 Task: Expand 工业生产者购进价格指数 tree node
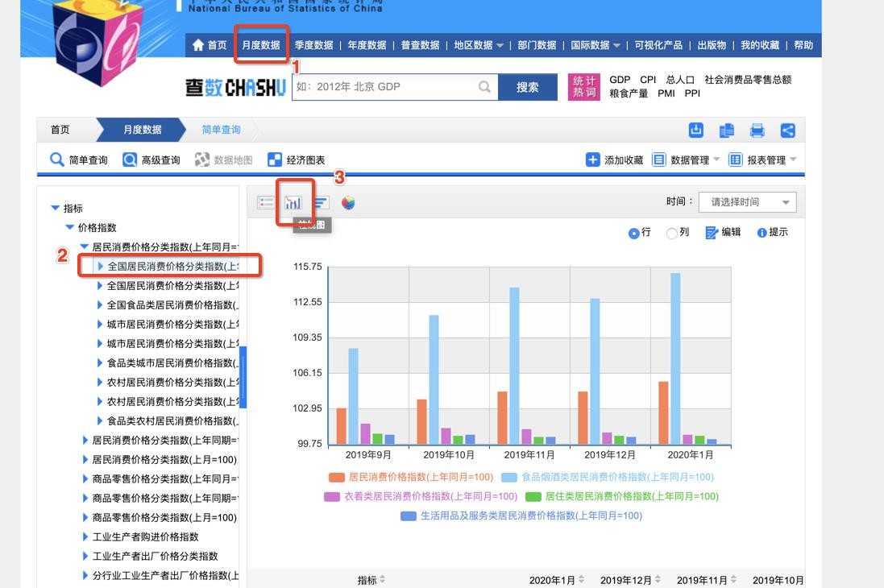click(x=86, y=536)
